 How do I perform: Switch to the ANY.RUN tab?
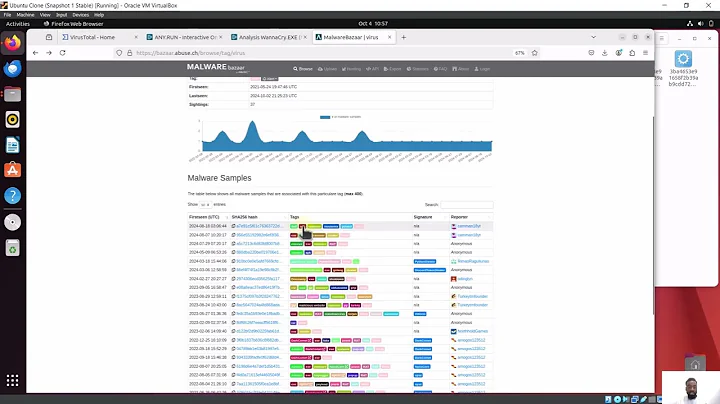pos(185,37)
